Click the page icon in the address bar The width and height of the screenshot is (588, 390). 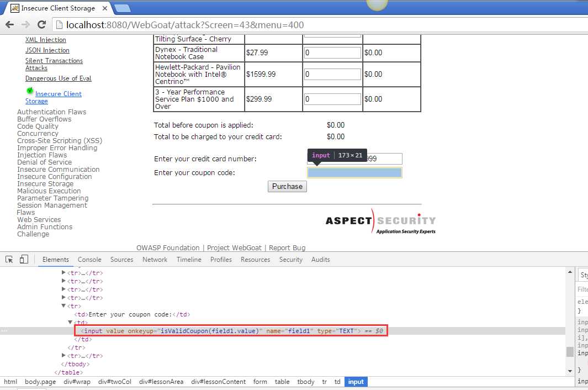tap(59, 25)
